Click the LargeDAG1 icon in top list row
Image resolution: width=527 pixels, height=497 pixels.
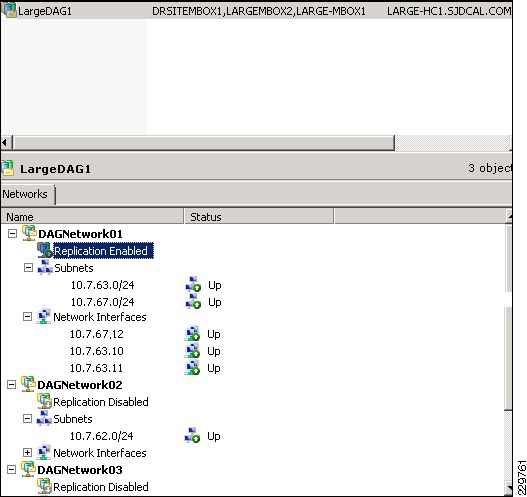(x=9, y=10)
